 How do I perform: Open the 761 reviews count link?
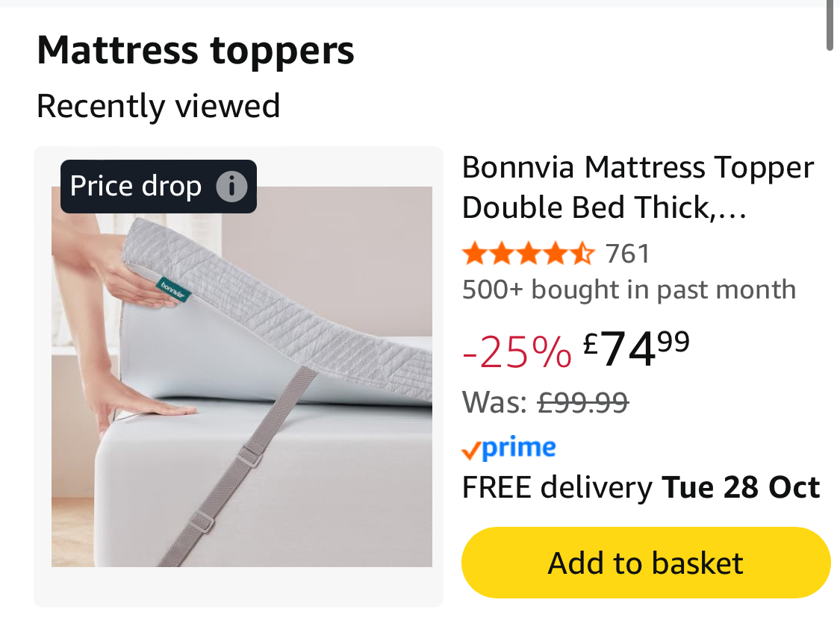(628, 254)
